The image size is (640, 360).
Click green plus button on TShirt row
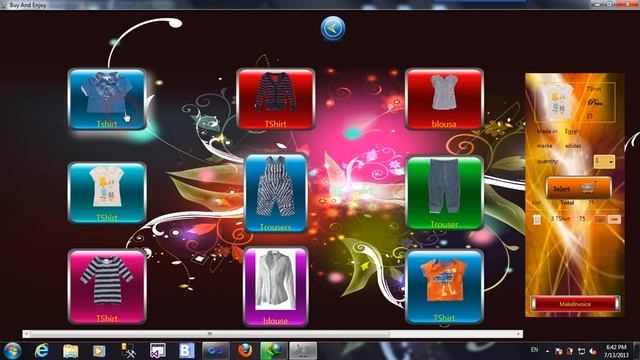point(599,219)
